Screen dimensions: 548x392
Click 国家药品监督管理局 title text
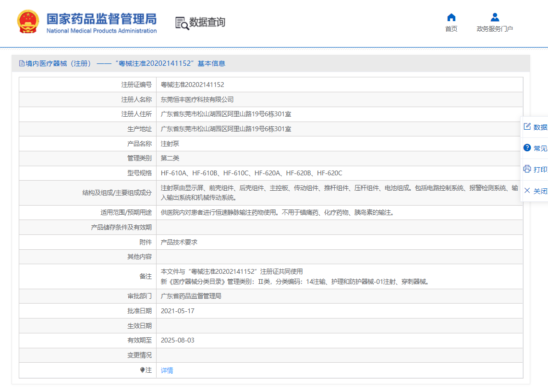[x=101, y=19]
